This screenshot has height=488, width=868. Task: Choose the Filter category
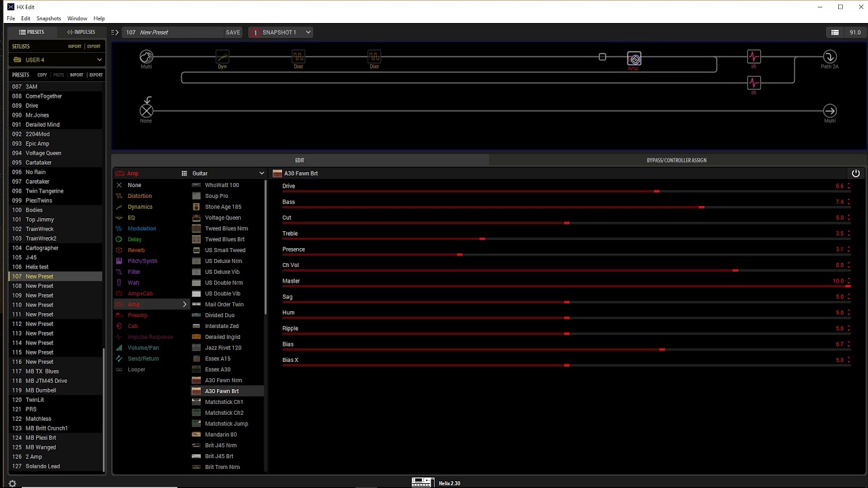[x=134, y=272]
